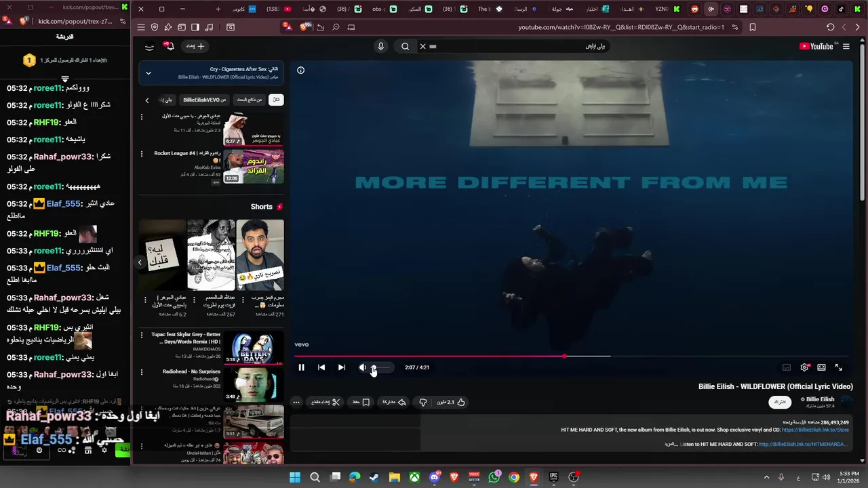This screenshot has width=868, height=488.
Task: Skip to the next video
Action: 342,367
